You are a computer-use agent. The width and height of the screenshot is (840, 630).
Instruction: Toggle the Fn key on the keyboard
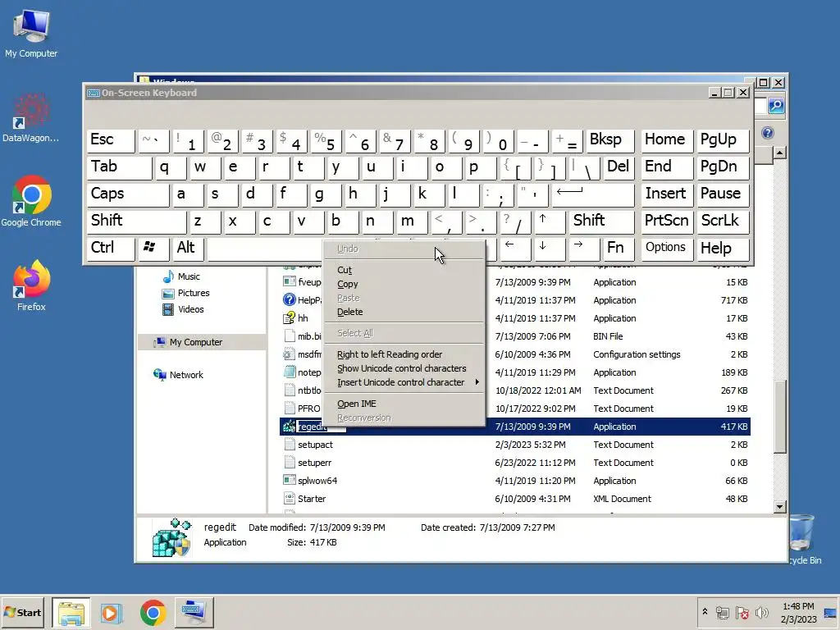[619, 249]
